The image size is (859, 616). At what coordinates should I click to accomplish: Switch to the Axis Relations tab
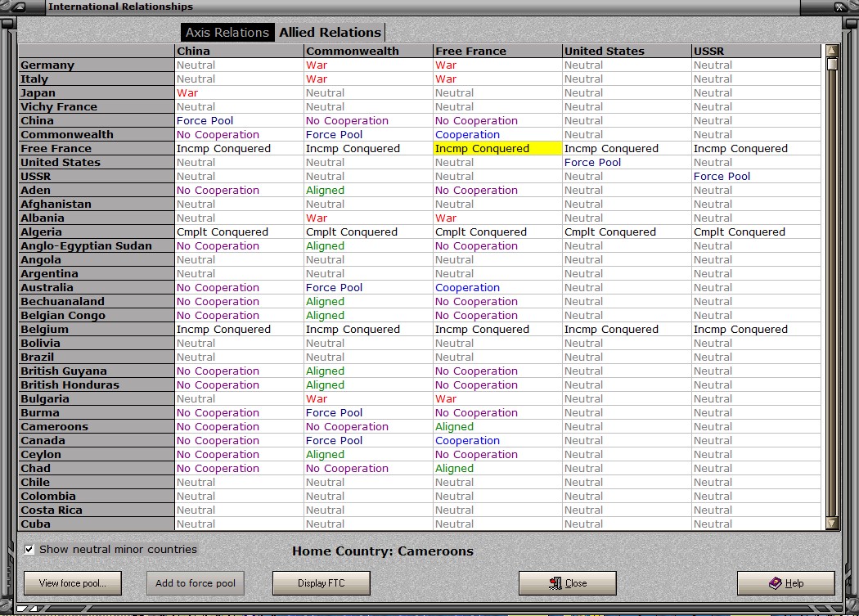pyautogui.click(x=227, y=33)
